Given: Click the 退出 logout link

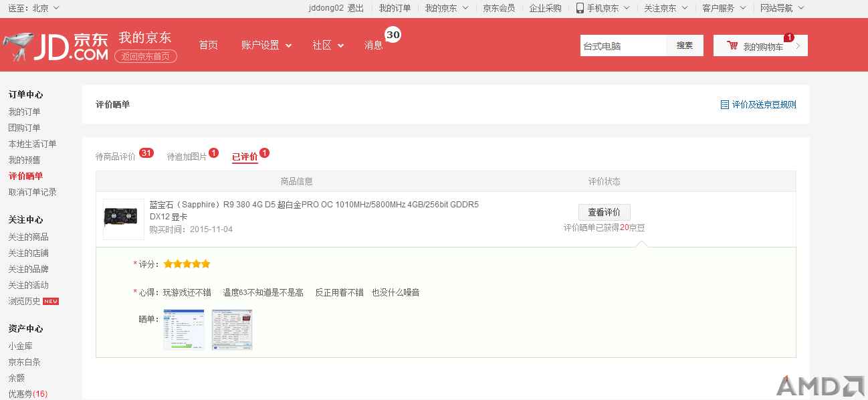Looking at the screenshot, I should click(356, 8).
